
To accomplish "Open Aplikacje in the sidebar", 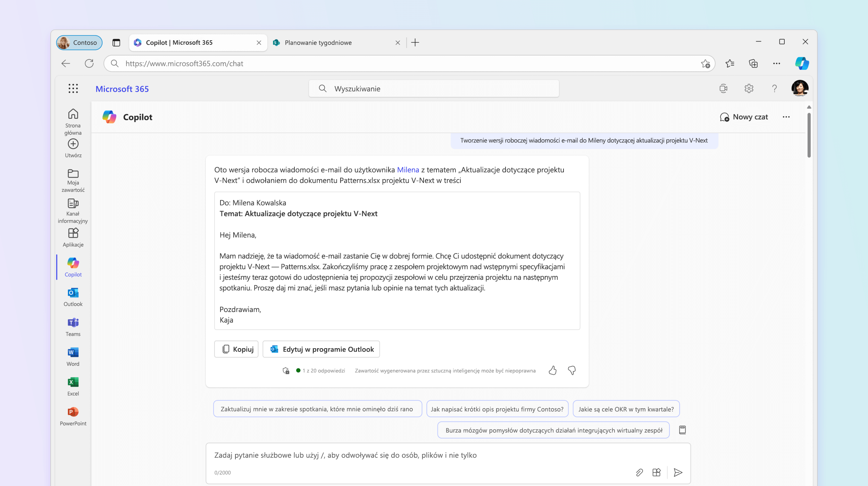I will tap(73, 238).
